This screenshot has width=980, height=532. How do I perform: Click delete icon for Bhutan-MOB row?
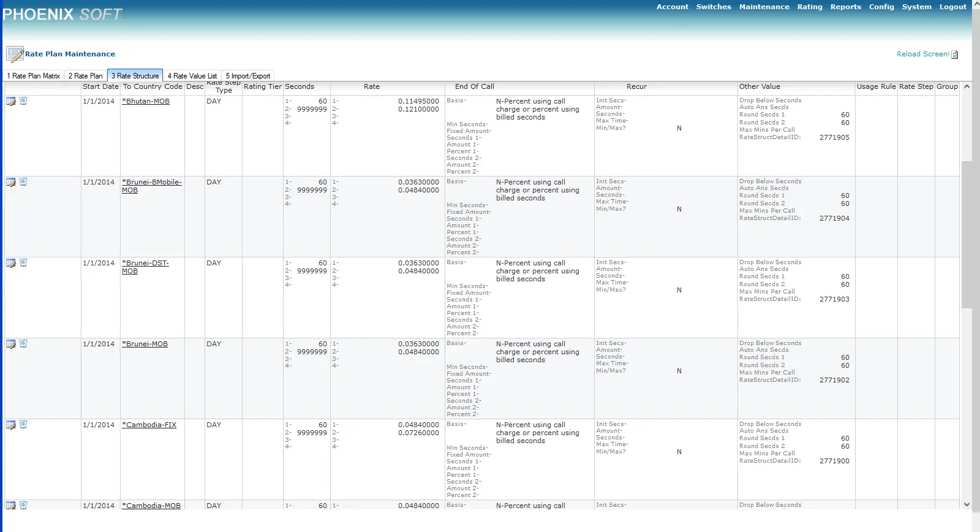pos(23,101)
